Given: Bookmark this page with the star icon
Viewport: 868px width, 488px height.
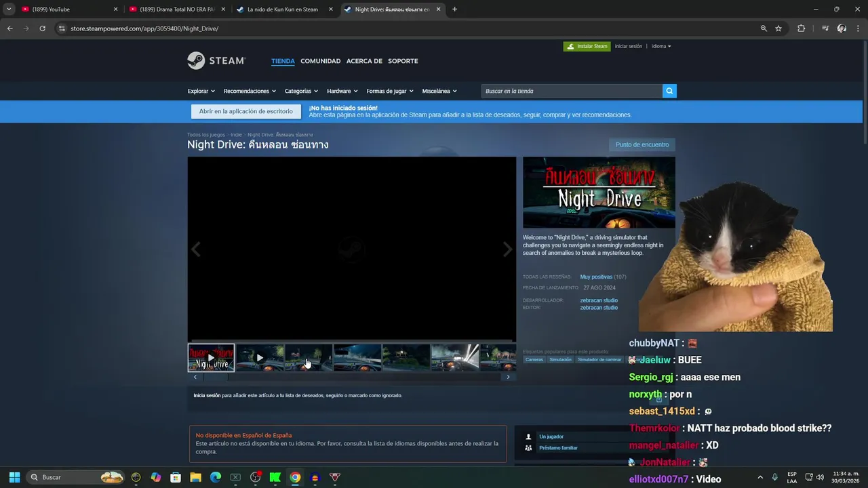Looking at the screenshot, I should [x=778, y=28].
